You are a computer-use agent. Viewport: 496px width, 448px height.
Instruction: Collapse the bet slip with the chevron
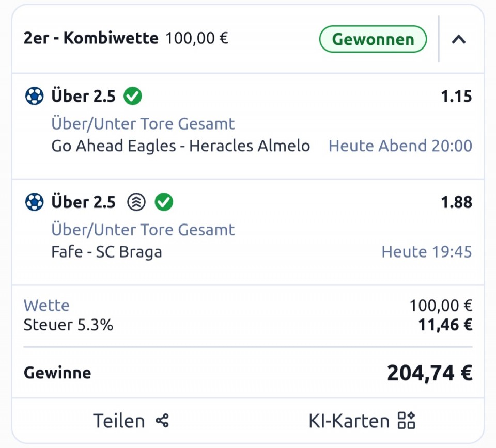[459, 39]
